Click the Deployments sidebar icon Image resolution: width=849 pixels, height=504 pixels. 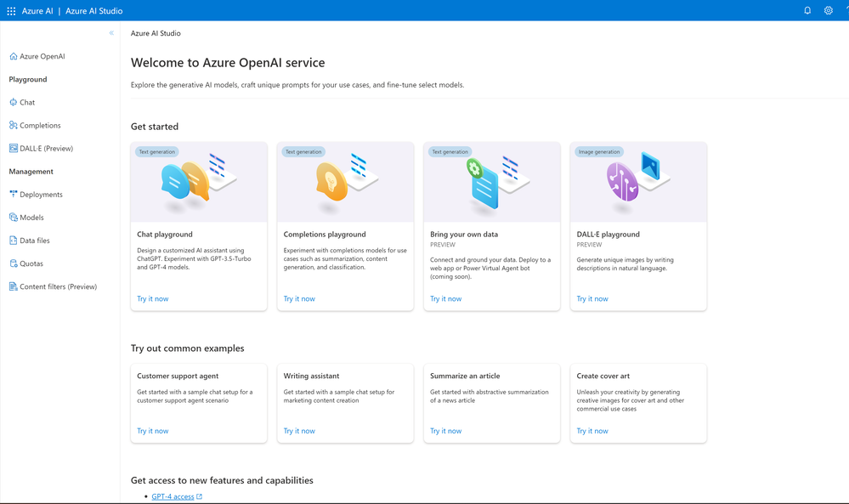(14, 195)
